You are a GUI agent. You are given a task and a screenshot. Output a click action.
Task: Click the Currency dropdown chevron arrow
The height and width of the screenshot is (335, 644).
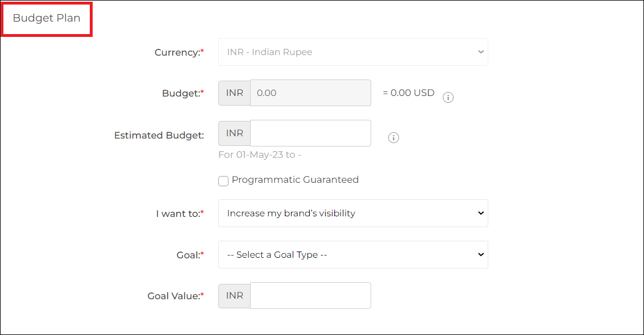[x=480, y=52]
